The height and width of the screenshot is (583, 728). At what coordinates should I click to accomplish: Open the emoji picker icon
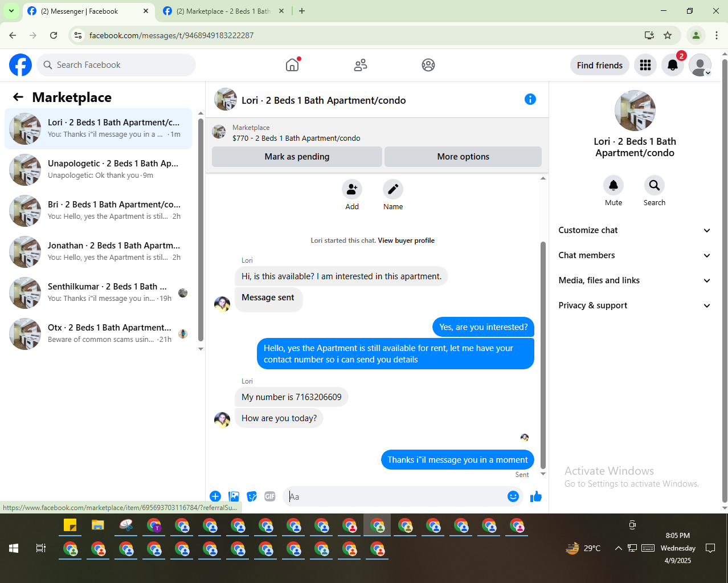(x=513, y=496)
